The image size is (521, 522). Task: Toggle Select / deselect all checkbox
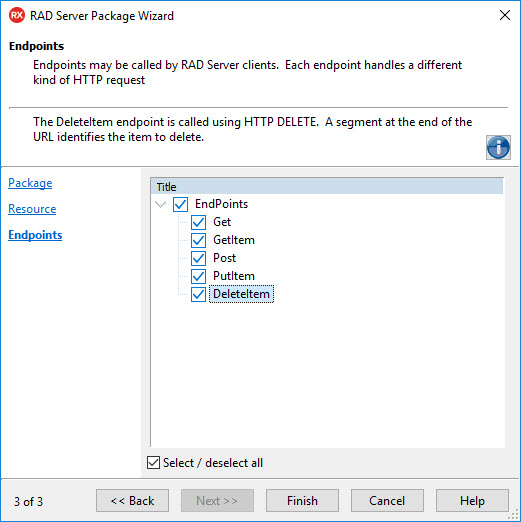coord(153,463)
